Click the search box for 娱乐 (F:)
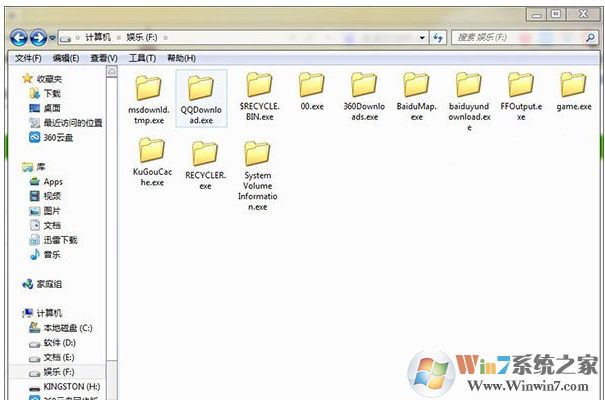 [x=525, y=37]
